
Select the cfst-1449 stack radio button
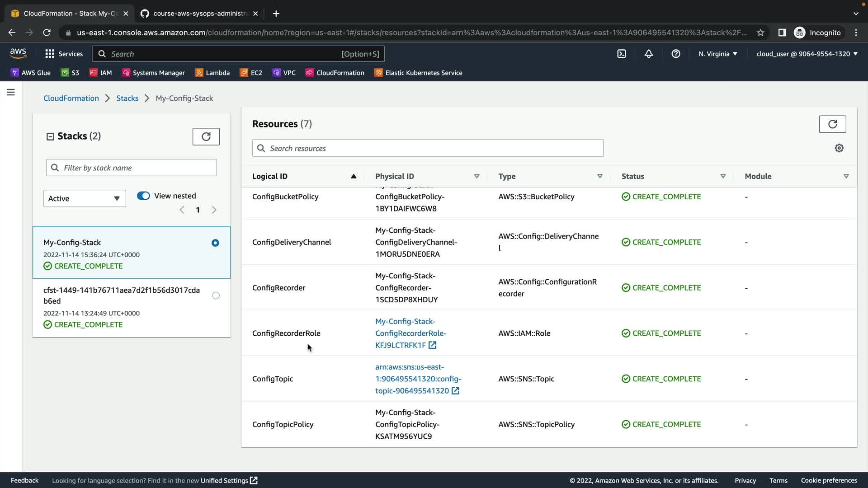pos(216,296)
